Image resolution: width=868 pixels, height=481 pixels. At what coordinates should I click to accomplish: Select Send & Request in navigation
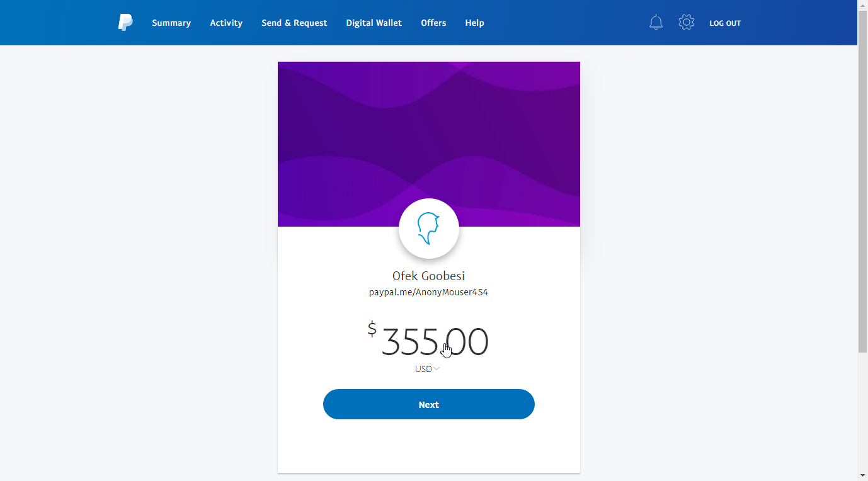pyautogui.click(x=294, y=23)
